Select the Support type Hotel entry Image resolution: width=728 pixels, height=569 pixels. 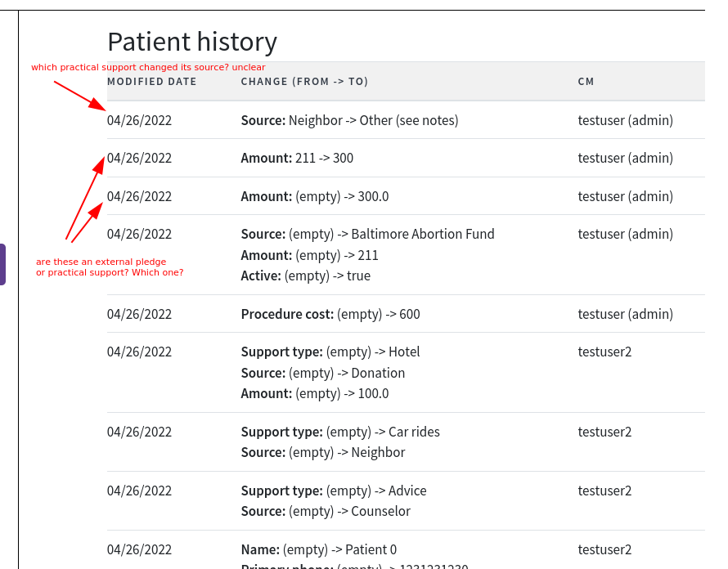coord(330,352)
